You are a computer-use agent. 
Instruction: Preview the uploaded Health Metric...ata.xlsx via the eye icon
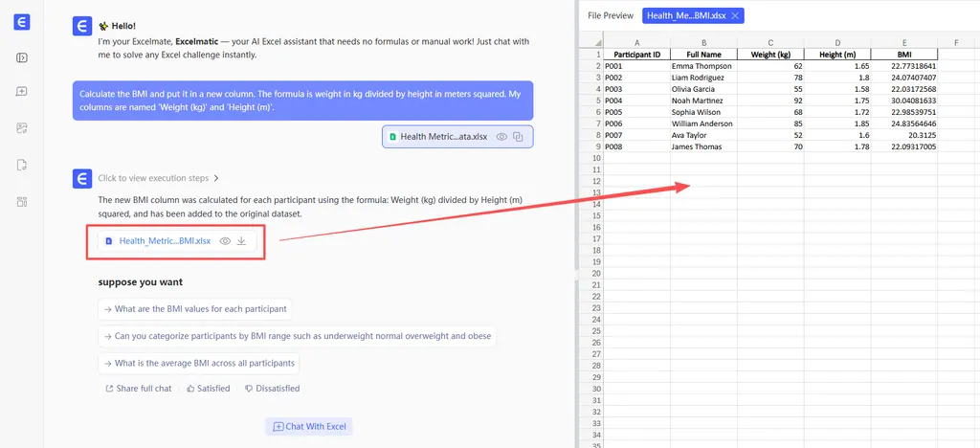click(x=501, y=137)
